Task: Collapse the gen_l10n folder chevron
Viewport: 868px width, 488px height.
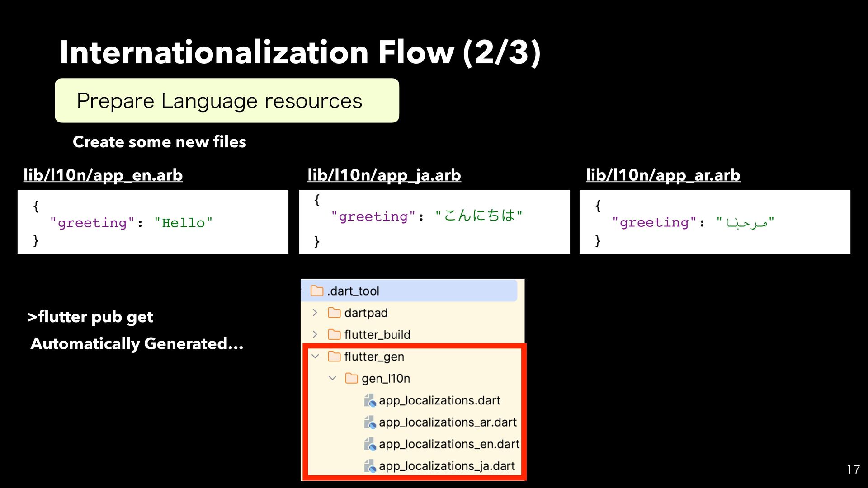Action: 332,378
